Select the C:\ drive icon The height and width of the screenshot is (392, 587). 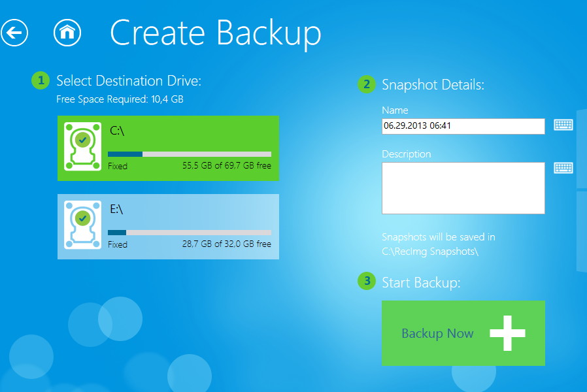point(83,146)
